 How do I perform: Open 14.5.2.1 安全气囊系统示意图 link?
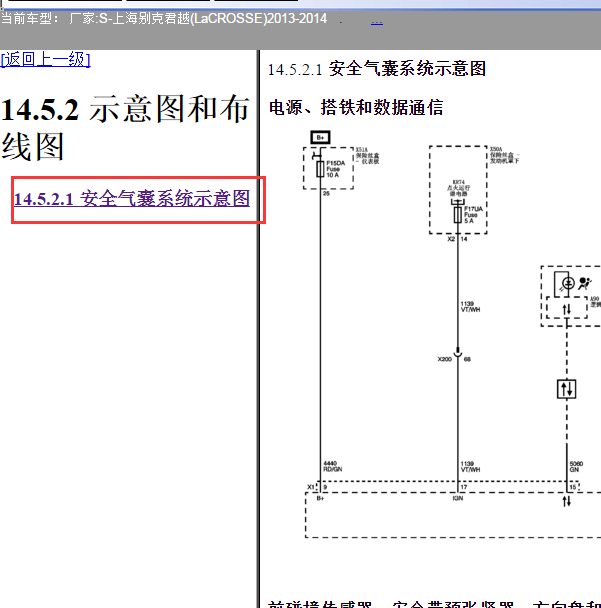point(132,199)
